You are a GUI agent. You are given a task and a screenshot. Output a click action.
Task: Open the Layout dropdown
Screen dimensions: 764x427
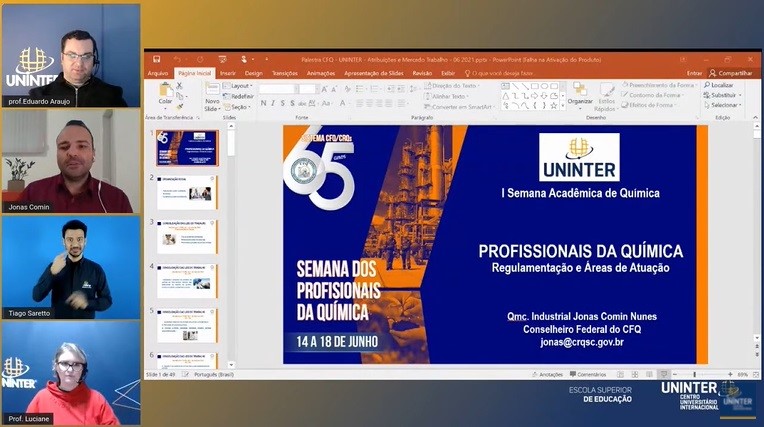click(240, 85)
